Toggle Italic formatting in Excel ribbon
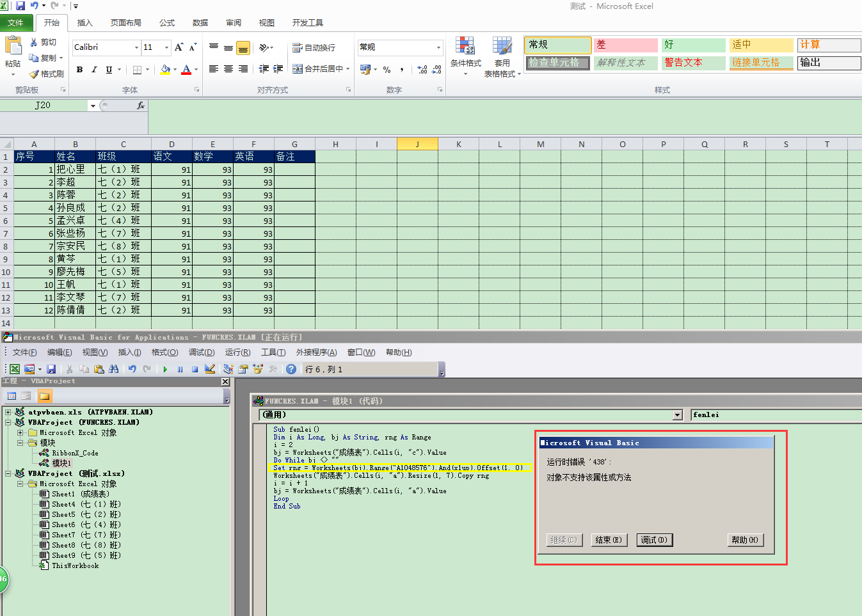 (94, 69)
